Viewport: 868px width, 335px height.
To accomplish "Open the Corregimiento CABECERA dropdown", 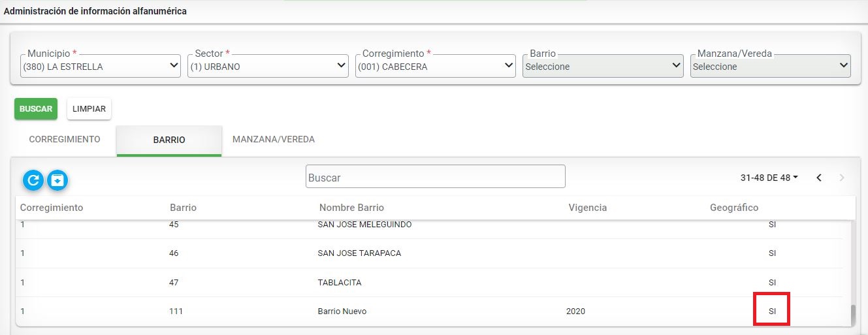I will coord(436,66).
